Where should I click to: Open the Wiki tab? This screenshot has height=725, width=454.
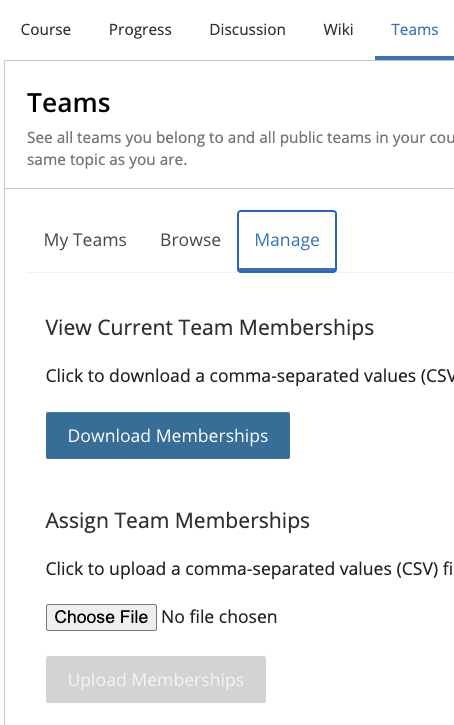tap(338, 30)
